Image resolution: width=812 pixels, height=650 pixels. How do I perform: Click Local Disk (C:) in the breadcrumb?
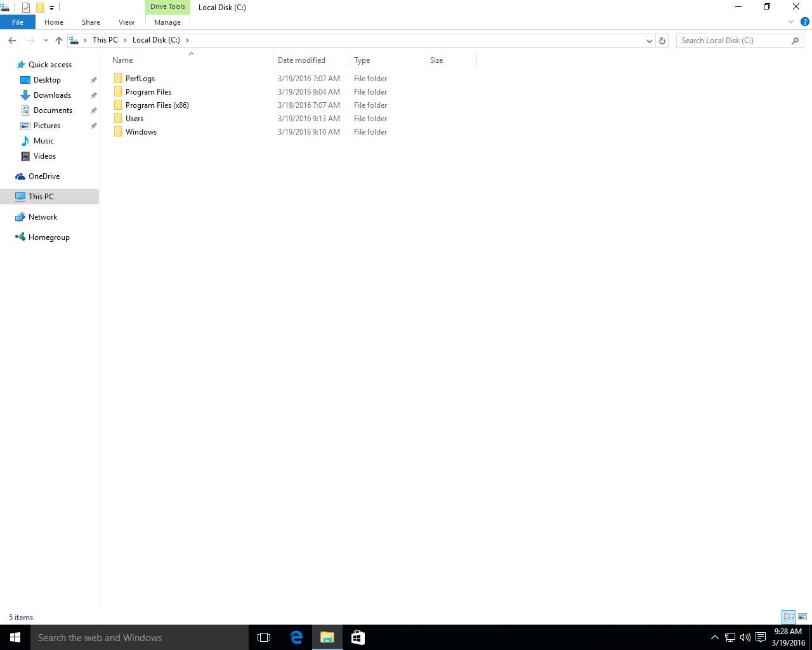tap(156, 40)
